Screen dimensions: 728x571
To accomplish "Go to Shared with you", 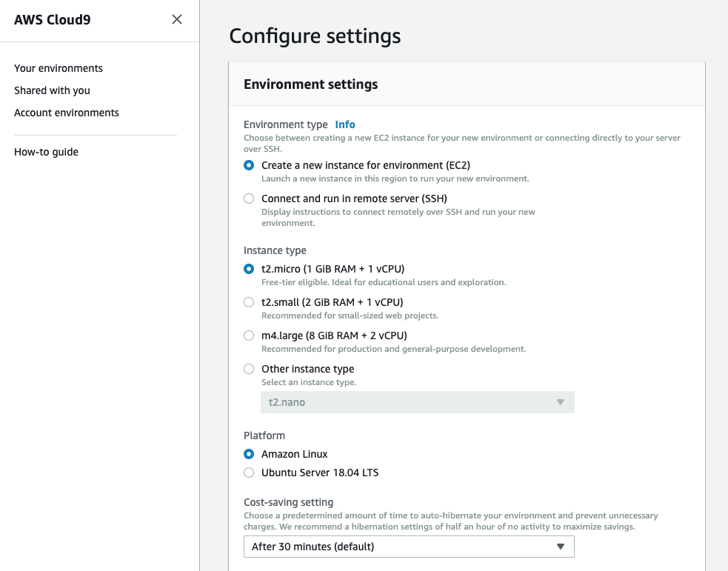I will 52,90.
